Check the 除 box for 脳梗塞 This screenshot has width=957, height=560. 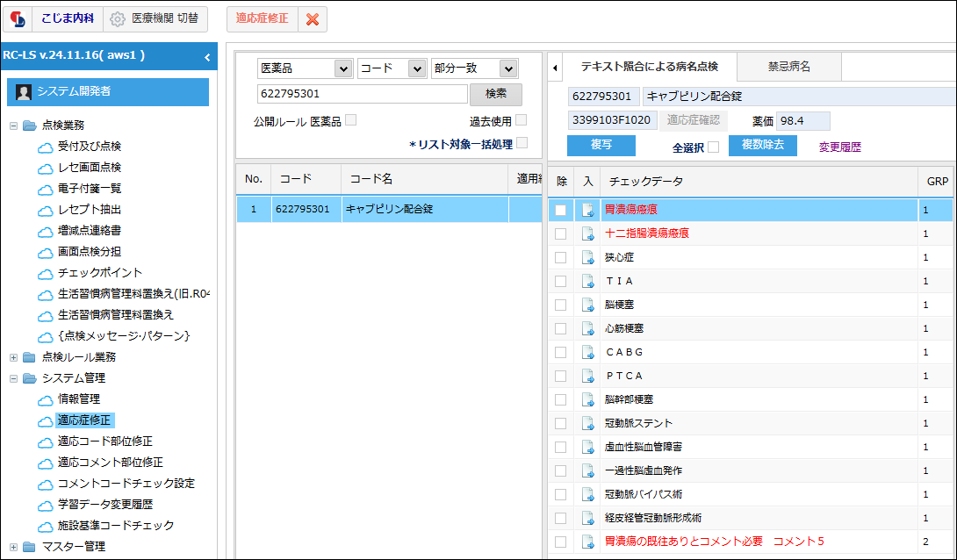click(560, 305)
